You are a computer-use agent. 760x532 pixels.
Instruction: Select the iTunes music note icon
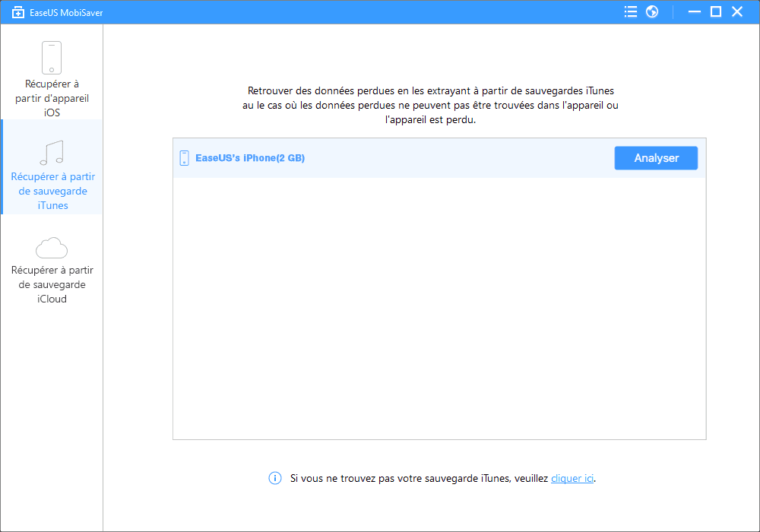click(x=52, y=153)
